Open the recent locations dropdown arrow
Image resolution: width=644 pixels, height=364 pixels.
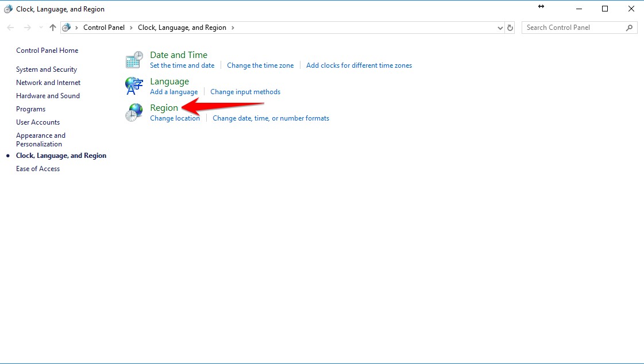coord(40,28)
